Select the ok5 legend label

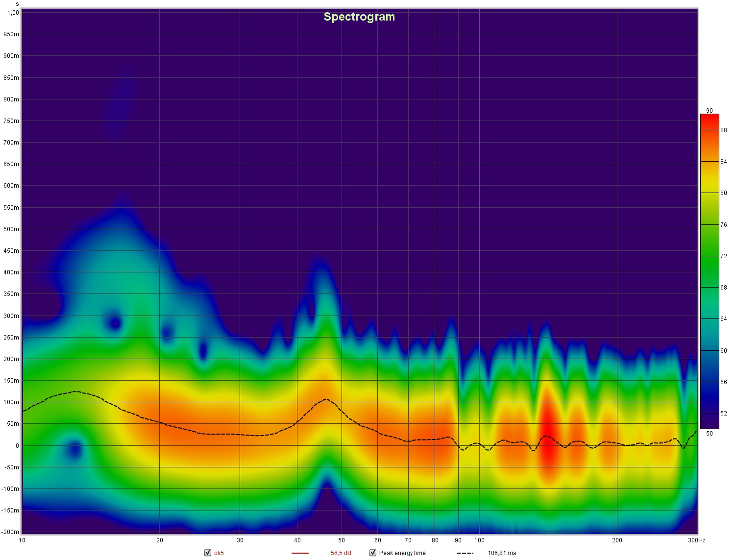(219, 553)
